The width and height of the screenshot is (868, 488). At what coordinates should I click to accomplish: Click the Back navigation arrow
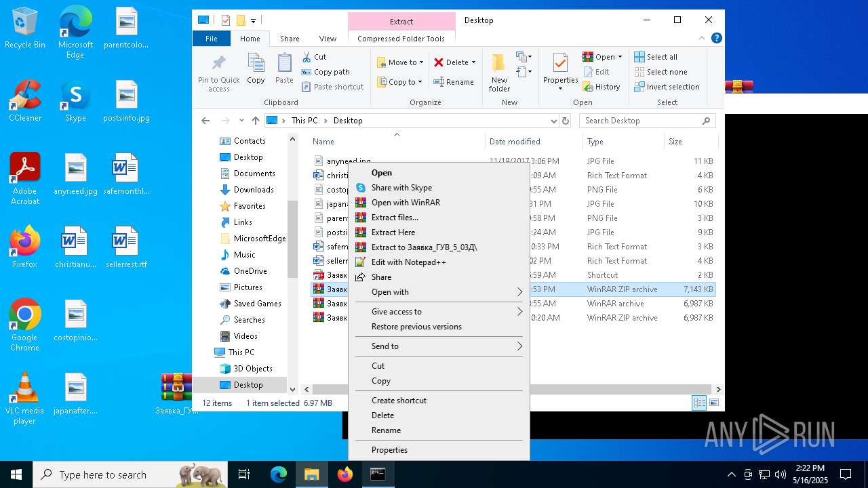pos(205,121)
